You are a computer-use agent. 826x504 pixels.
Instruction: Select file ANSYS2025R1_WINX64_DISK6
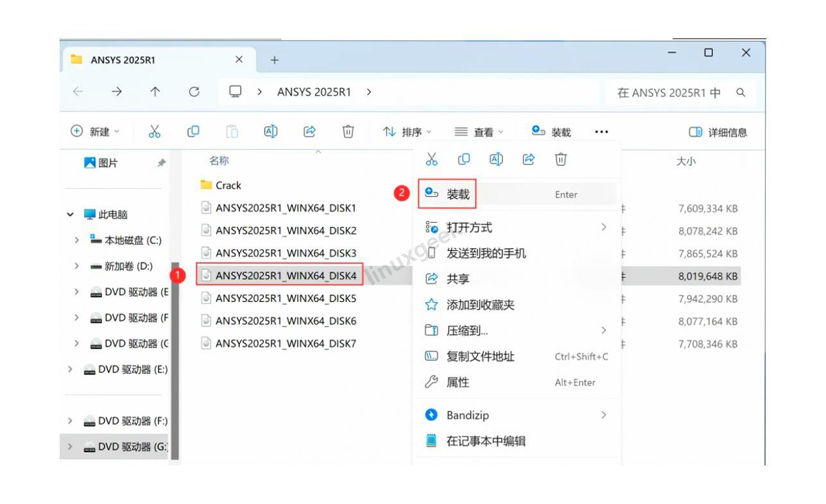[x=279, y=321]
